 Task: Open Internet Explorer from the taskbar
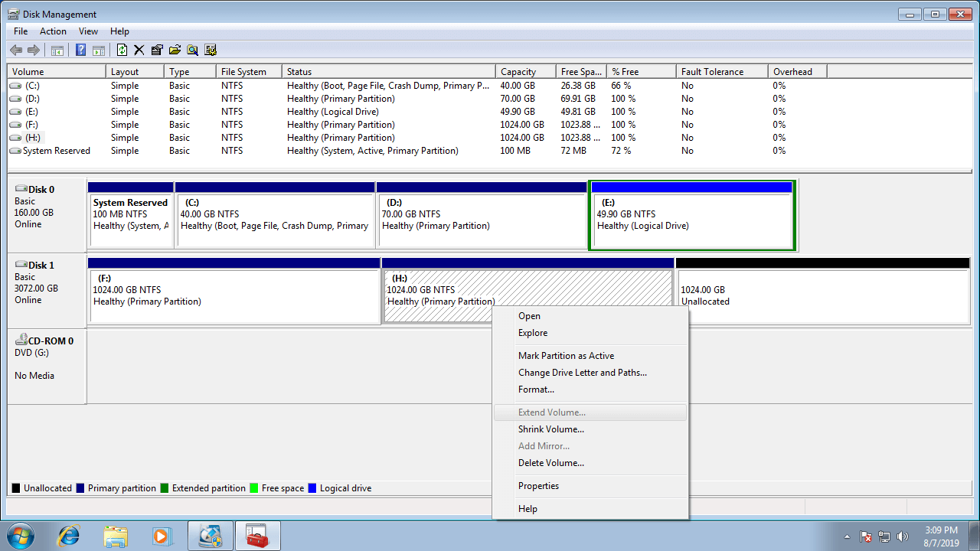point(69,536)
